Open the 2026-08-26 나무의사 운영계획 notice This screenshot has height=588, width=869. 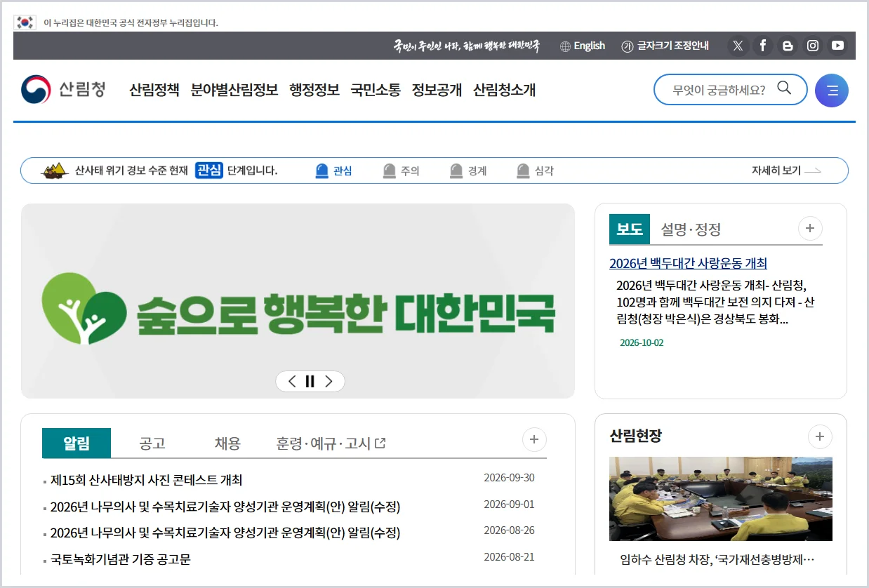(225, 533)
